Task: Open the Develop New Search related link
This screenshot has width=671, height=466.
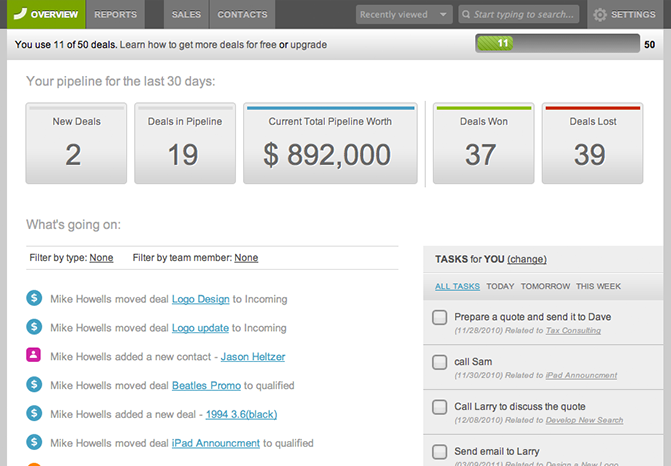Action: [x=585, y=420]
